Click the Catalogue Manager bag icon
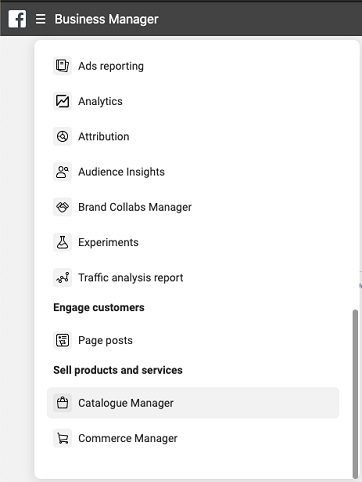This screenshot has height=482, width=362. click(62, 403)
